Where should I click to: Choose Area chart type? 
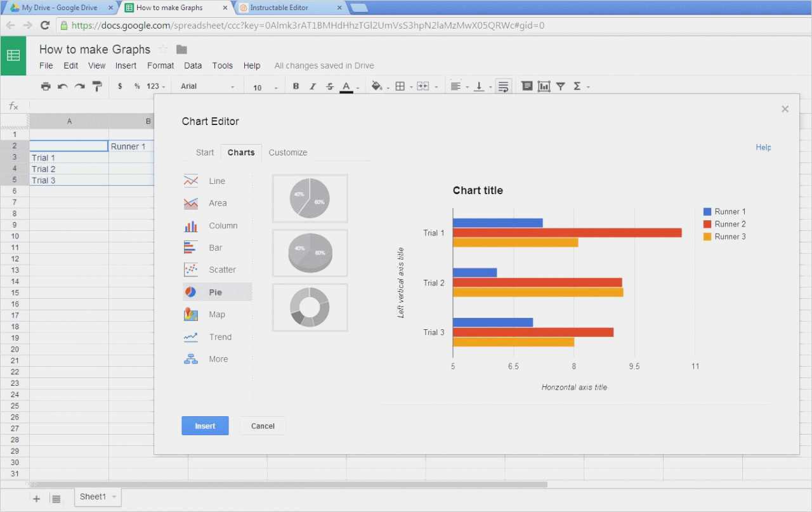[x=217, y=203]
